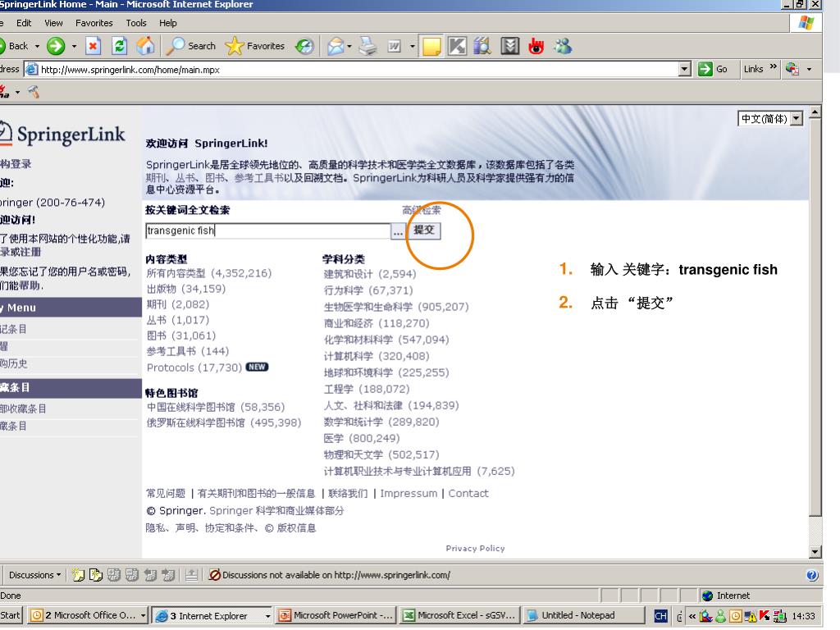This screenshot has height=630, width=840.
Task: Click the hammer tool icon below address bar
Action: click(34, 92)
